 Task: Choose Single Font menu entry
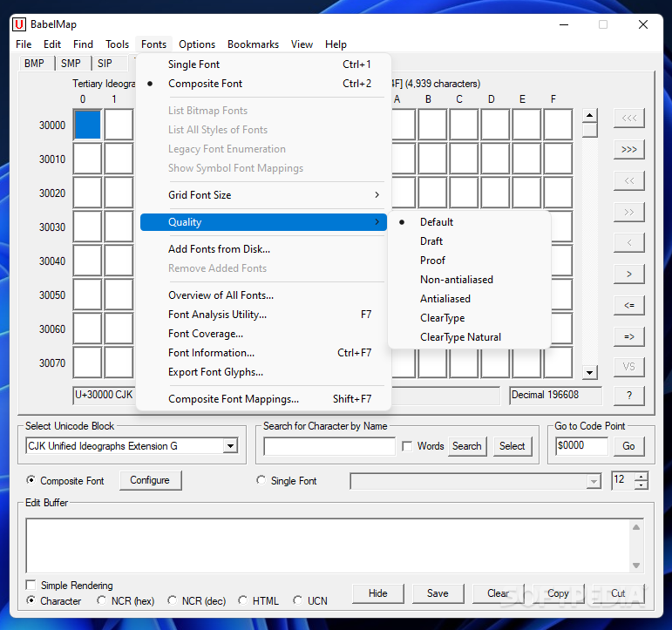click(x=263, y=64)
